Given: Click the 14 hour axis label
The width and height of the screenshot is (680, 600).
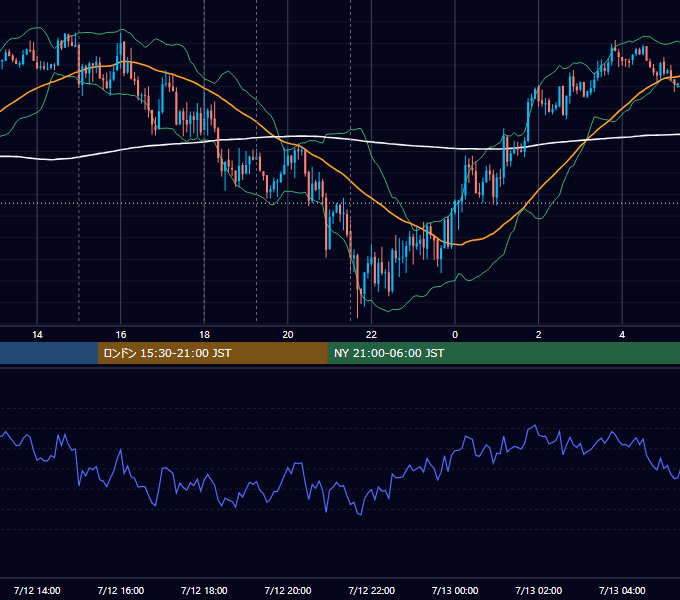Looking at the screenshot, I should coord(37,335).
